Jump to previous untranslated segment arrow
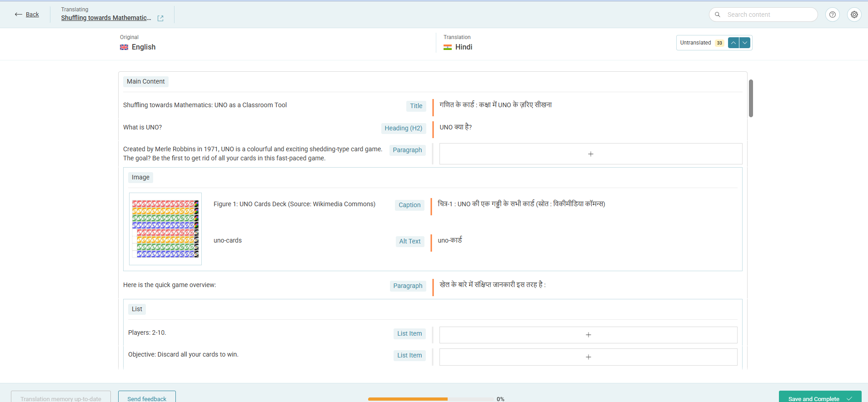Viewport: 868px width, 402px height. click(x=733, y=43)
